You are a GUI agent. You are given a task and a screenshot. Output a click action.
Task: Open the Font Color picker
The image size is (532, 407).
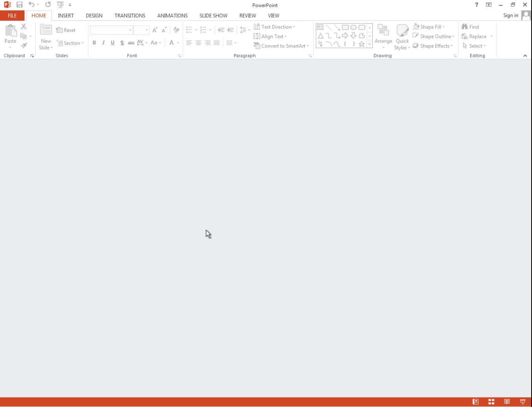click(171, 43)
